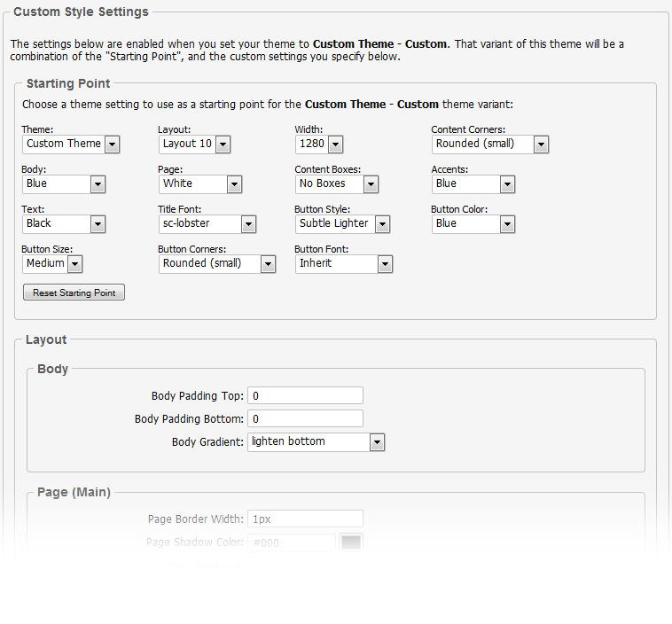672x624 pixels.
Task: Open the Page color dropdown
Action: [x=200, y=183]
